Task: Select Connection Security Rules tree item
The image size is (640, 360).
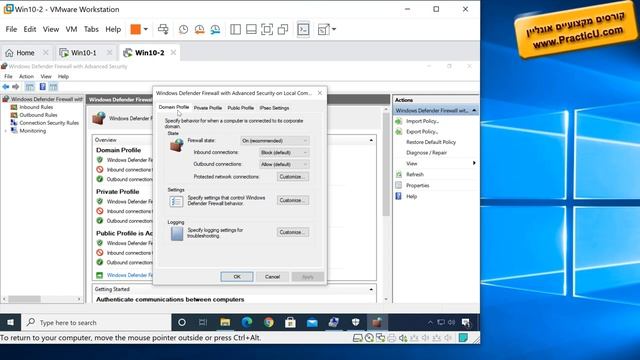Action: [49, 122]
